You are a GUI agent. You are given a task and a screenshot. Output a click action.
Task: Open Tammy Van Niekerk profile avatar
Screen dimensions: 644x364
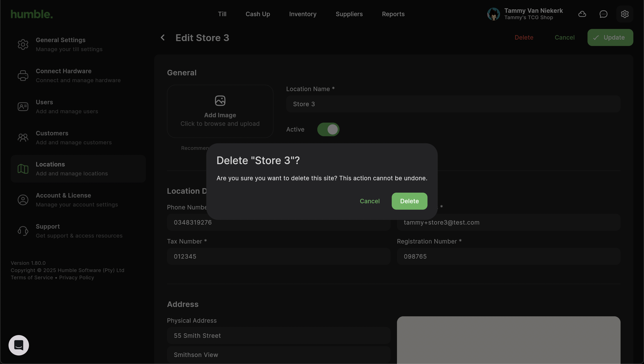pos(493,14)
